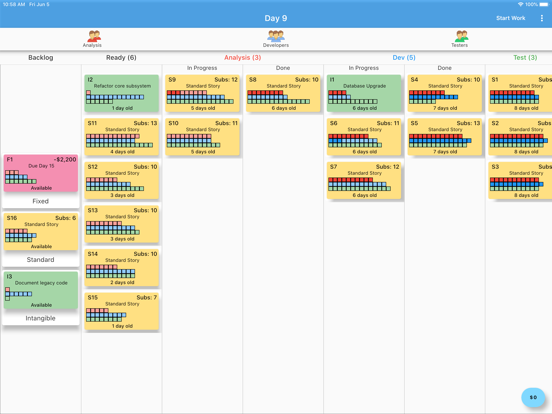Select the Developers team icon
Viewport: 552px width, 414px height.
[x=276, y=36]
